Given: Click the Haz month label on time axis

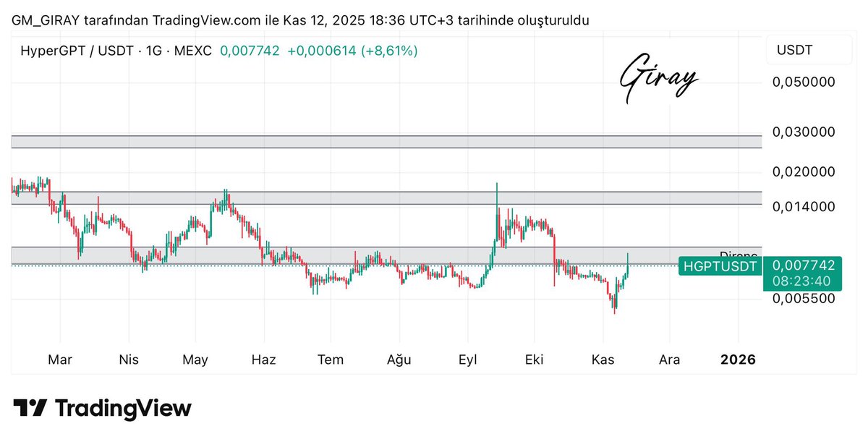Looking at the screenshot, I should tap(264, 360).
